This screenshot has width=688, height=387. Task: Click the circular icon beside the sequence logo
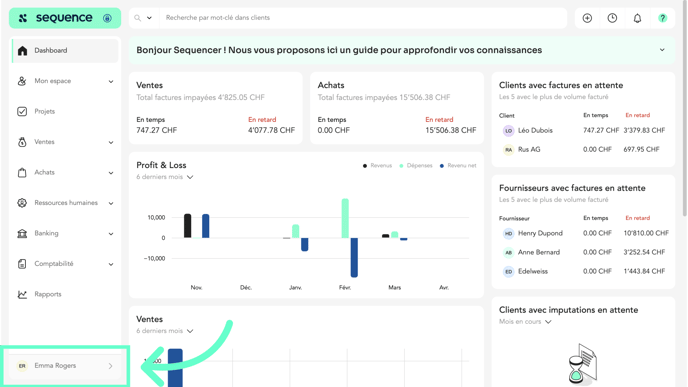107,18
